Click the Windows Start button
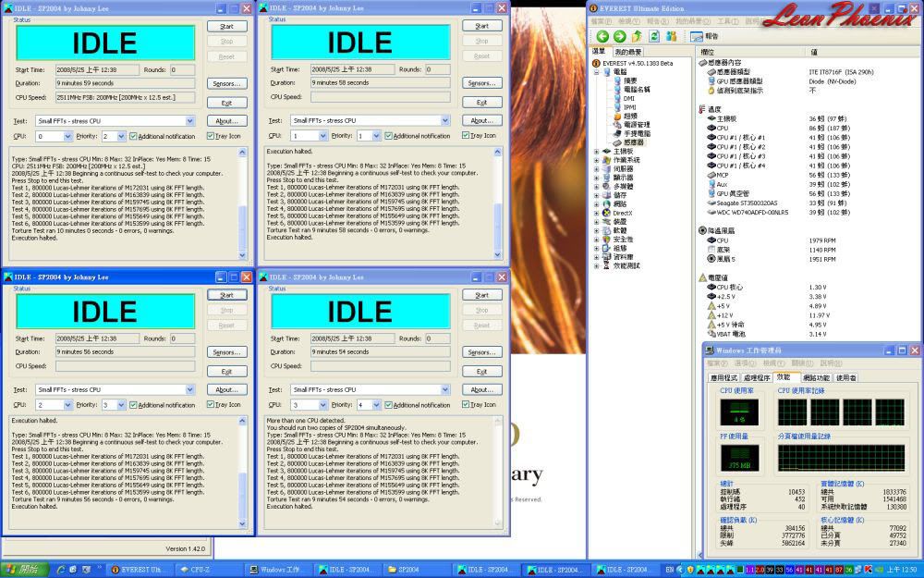Screen dimensions: 924x578 coord(24,570)
